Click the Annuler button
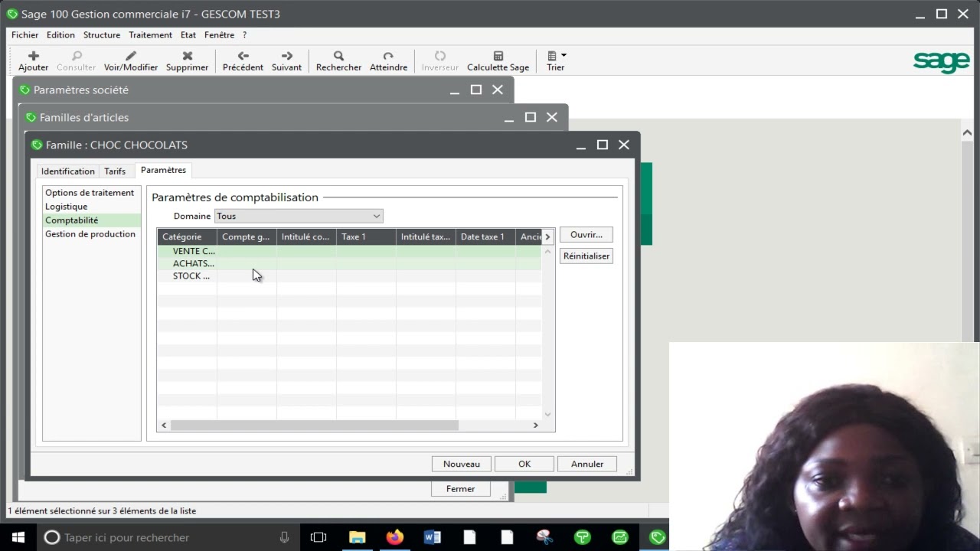The image size is (980, 551). [587, 464]
